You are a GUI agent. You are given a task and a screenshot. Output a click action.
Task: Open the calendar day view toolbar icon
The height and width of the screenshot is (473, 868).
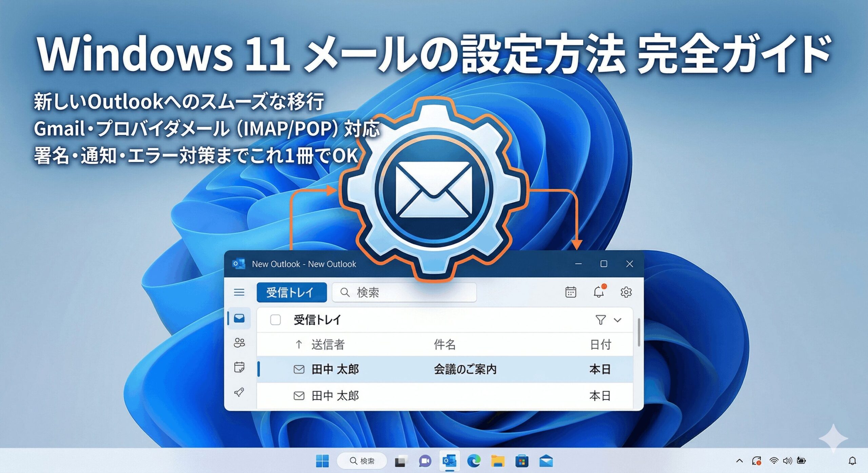[571, 292]
